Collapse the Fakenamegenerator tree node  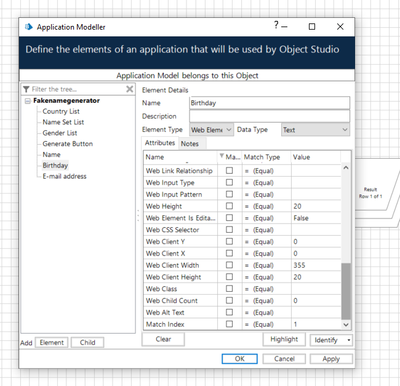point(28,101)
